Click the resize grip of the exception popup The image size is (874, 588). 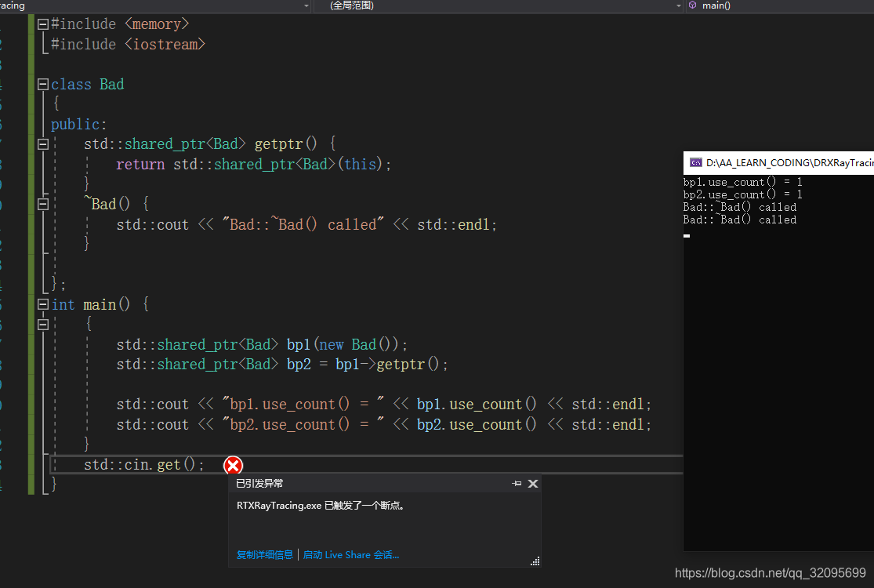click(536, 561)
